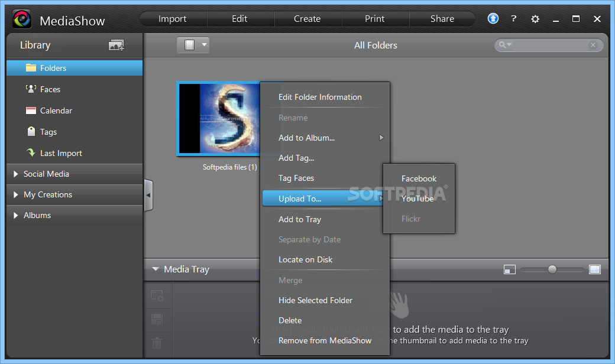Upload to Facebook from submenu

419,178
